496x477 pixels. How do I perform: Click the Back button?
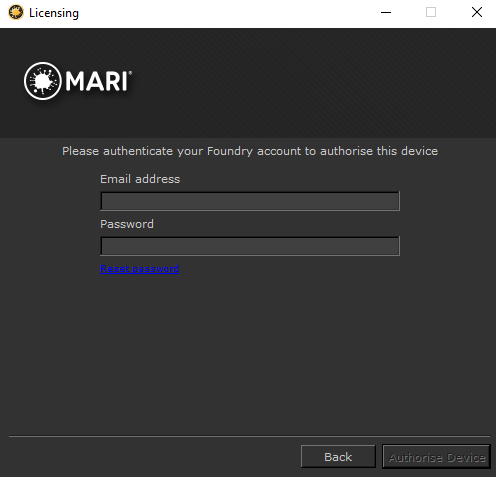click(x=338, y=457)
